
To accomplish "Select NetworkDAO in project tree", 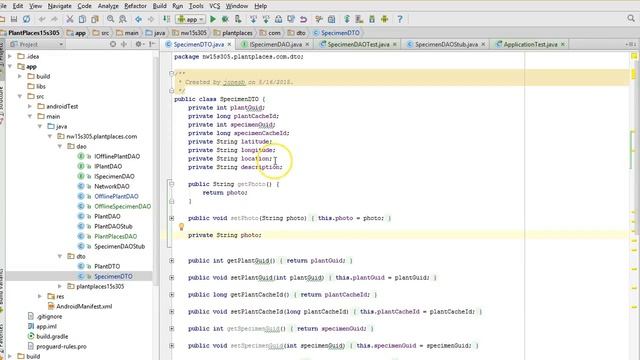I will tap(112, 186).
